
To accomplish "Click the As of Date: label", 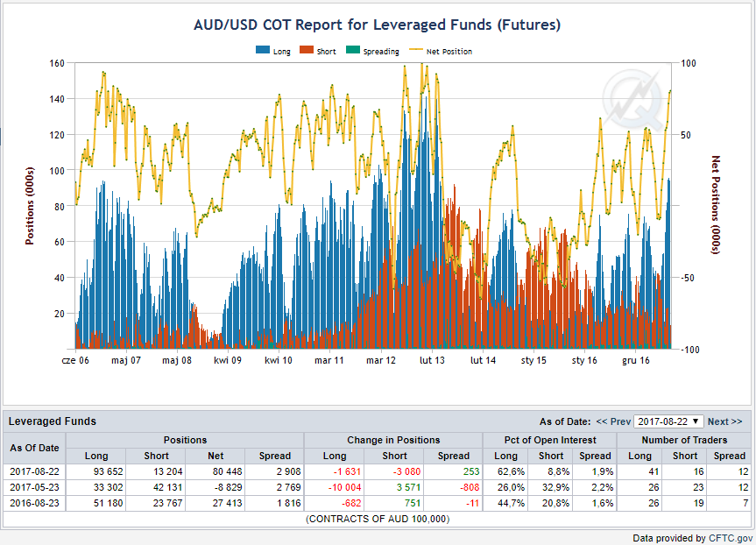I will tap(565, 421).
